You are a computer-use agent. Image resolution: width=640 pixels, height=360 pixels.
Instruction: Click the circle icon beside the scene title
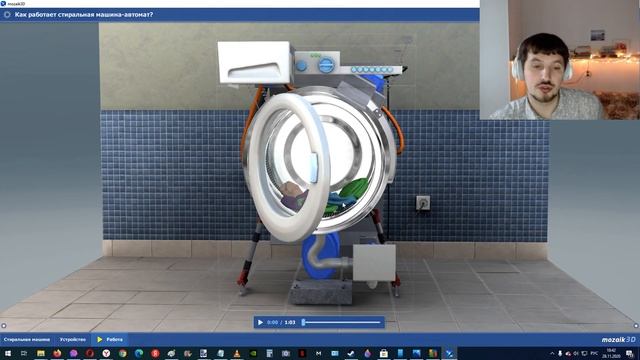coord(7,15)
